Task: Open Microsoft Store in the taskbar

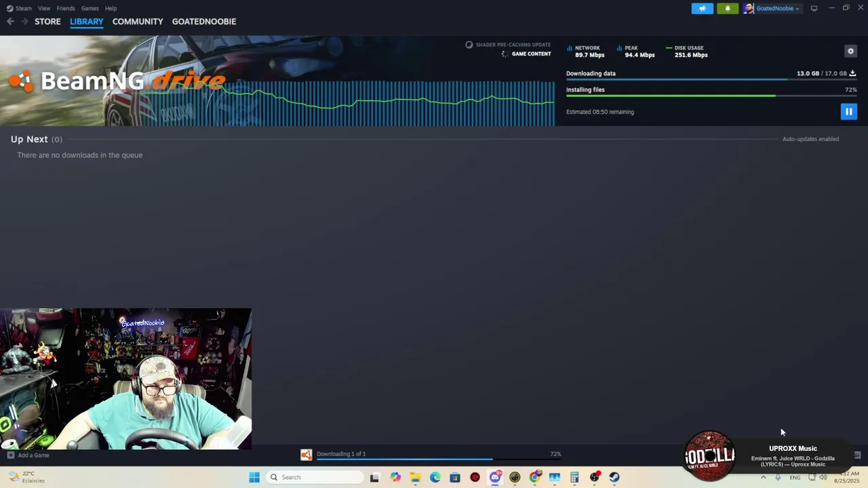Action: click(x=455, y=477)
